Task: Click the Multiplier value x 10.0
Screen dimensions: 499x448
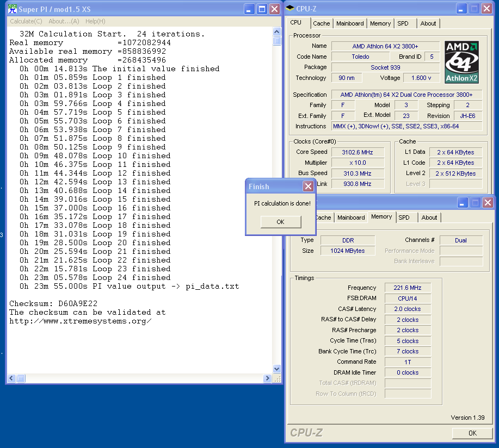Action: 358,163
